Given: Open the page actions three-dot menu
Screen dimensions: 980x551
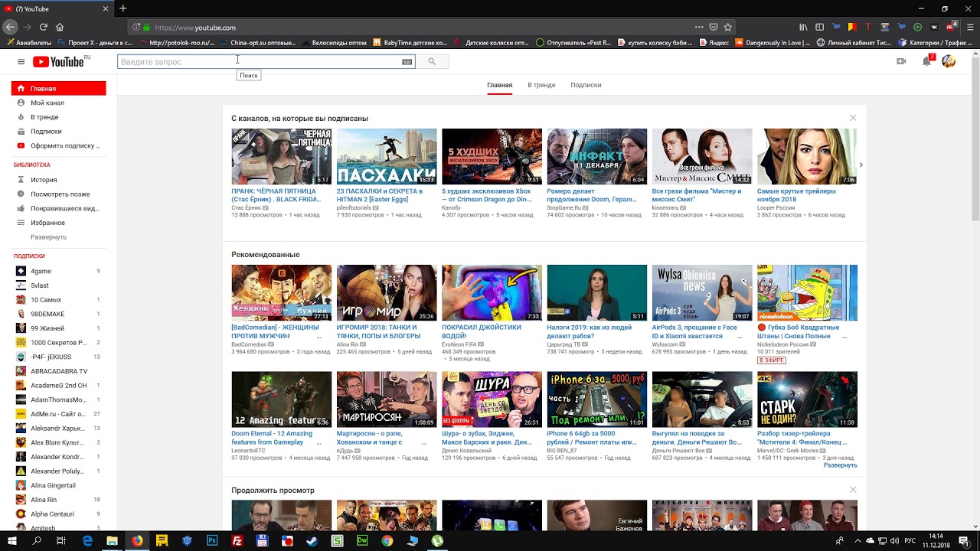Looking at the screenshot, I should (x=698, y=27).
